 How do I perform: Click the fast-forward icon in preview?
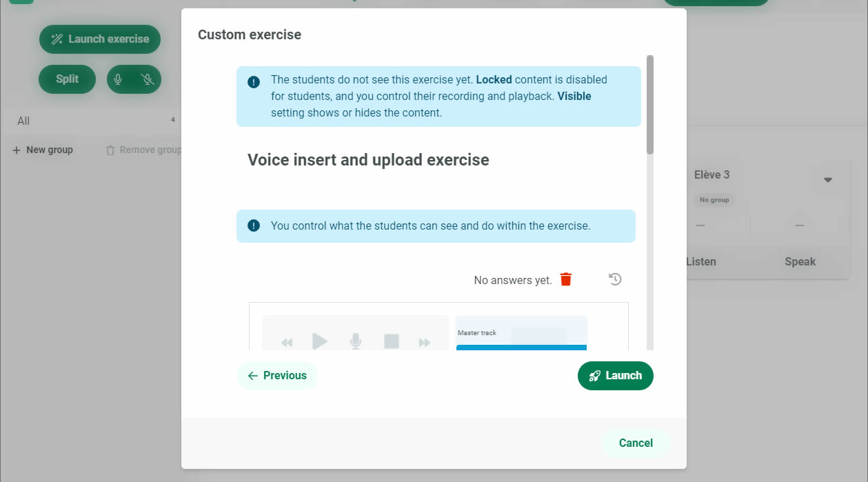point(425,342)
